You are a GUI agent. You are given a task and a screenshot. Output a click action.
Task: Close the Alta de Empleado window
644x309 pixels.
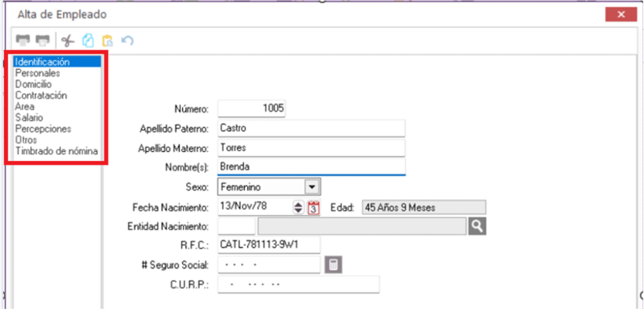(x=621, y=14)
